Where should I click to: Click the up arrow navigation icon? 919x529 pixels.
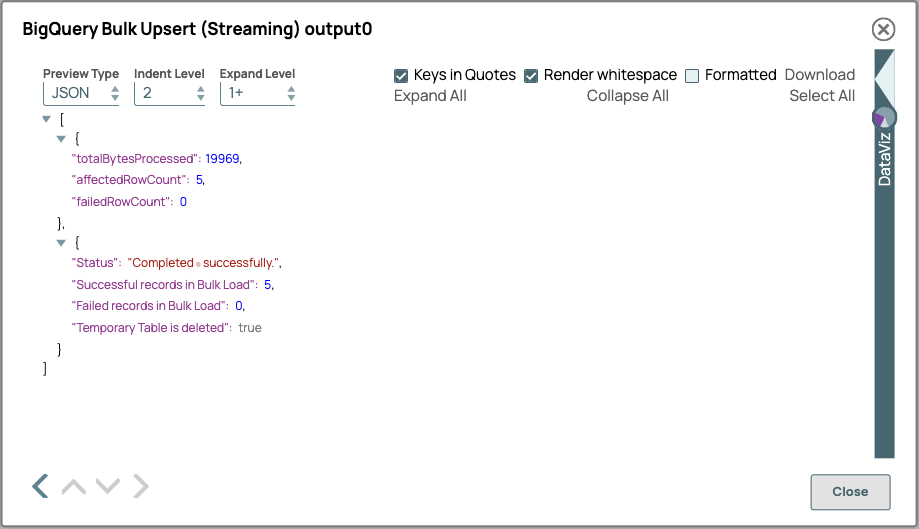tap(74, 486)
